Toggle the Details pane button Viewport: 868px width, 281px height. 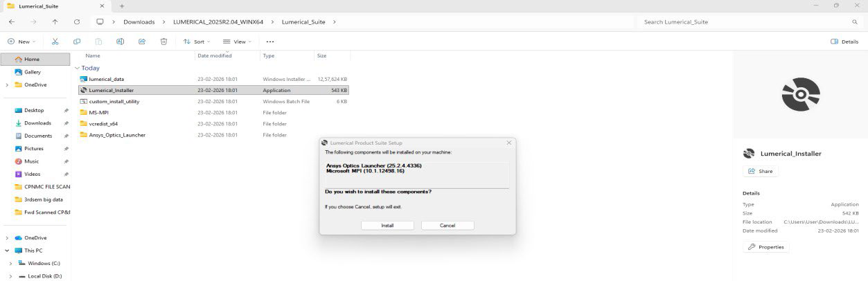point(844,42)
